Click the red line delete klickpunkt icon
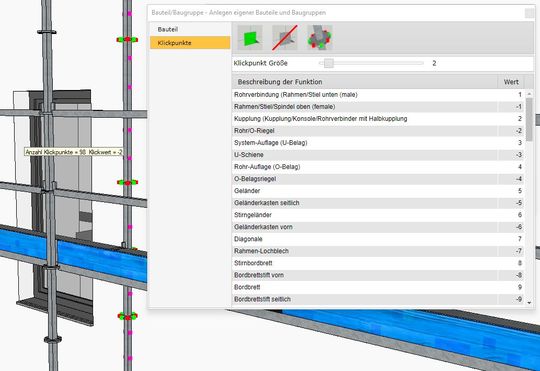Screen dimensions: 540x371 click(x=285, y=38)
